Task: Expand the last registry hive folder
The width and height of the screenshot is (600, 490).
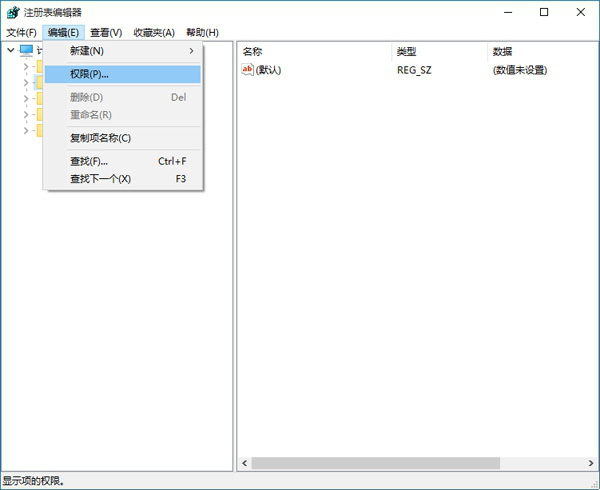Action: 26,131
